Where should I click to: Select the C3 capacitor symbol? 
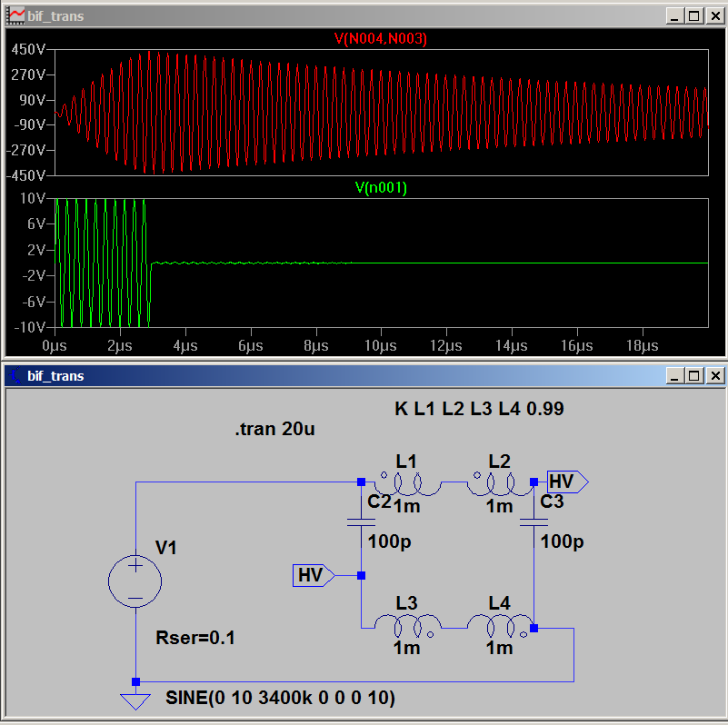coord(534,522)
